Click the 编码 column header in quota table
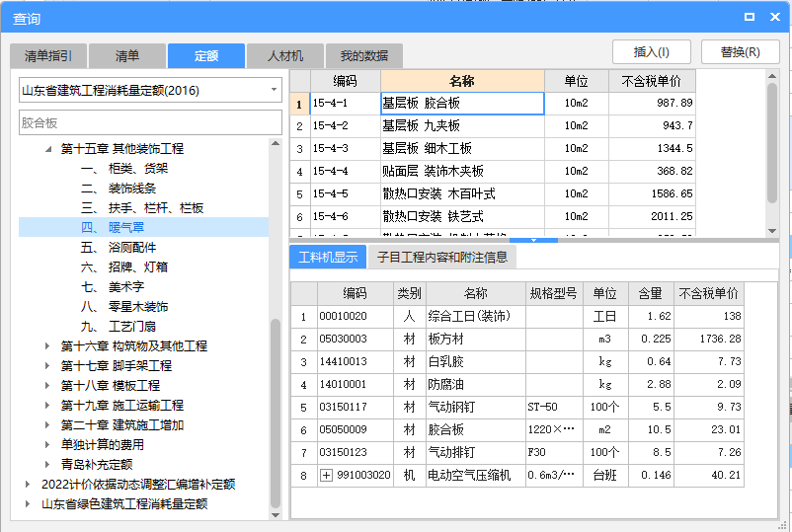This screenshot has width=792, height=532. tap(345, 81)
